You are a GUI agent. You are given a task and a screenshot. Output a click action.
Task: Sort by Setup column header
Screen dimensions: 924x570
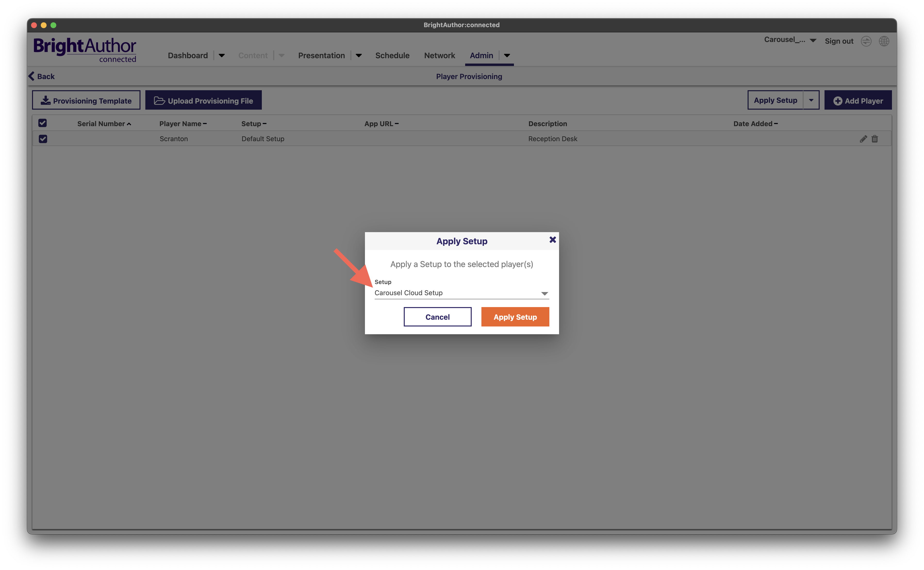[254, 124]
